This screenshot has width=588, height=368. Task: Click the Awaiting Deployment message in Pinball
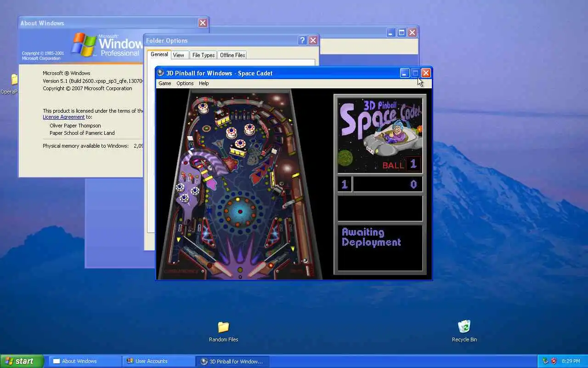371,237
